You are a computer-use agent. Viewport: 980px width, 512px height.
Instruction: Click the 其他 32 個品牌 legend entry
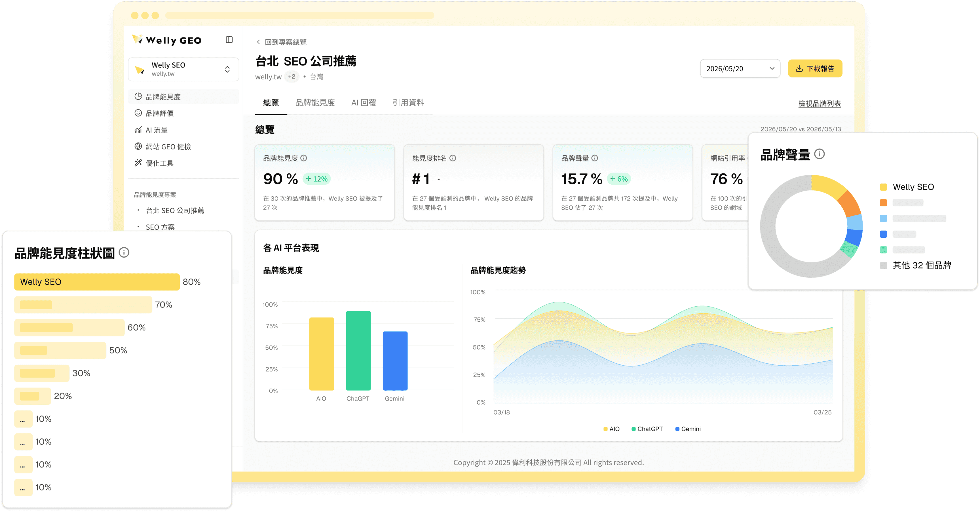coord(915,265)
